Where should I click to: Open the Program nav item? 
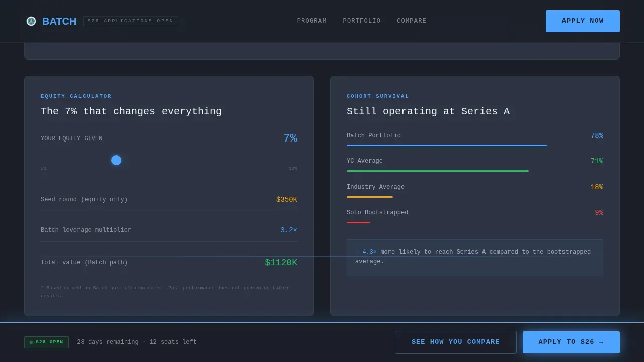point(312,21)
